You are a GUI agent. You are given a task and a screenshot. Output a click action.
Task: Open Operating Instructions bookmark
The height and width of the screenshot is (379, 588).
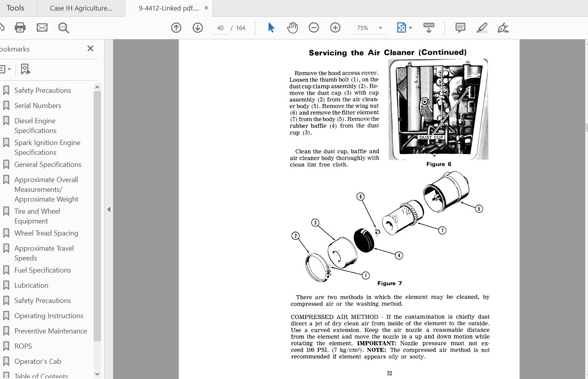click(49, 316)
